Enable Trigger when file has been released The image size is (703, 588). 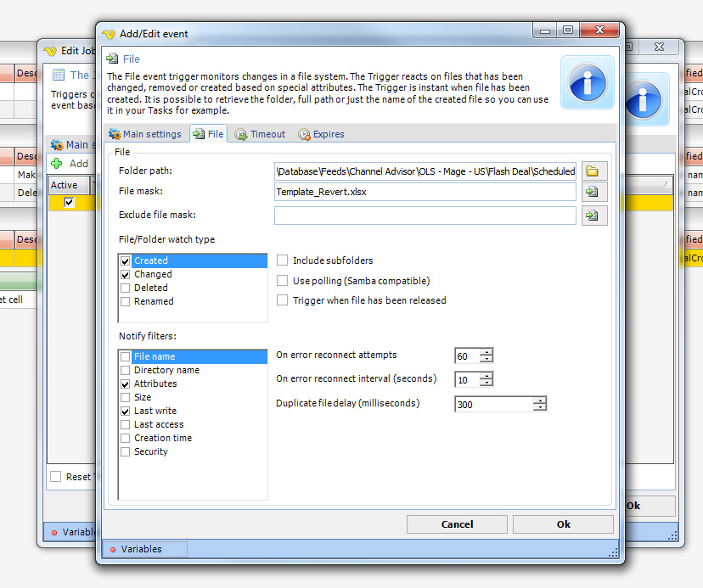click(283, 300)
